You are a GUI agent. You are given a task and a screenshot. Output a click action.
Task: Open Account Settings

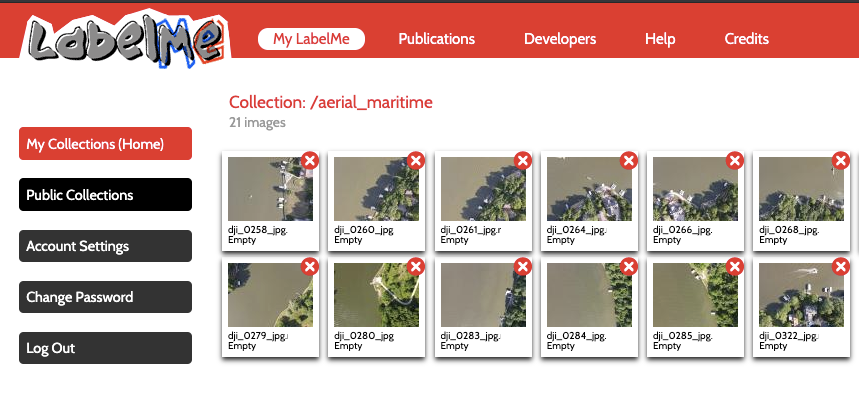(105, 246)
